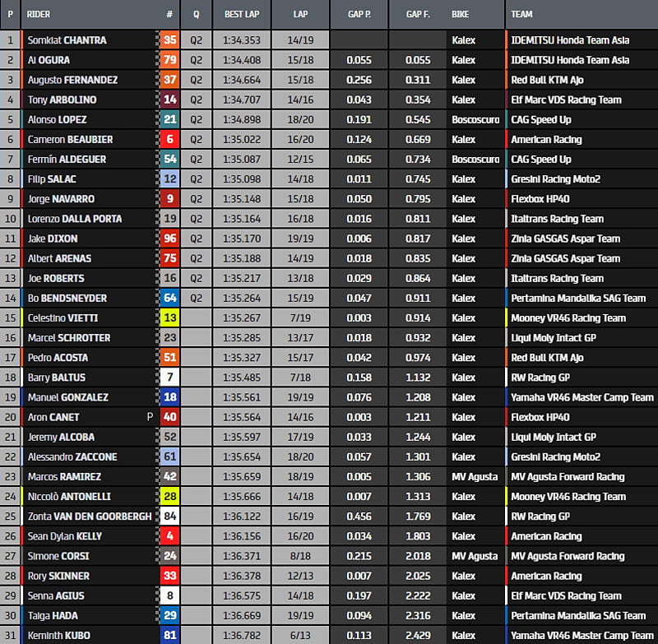Click the yellow team color bar for Antonelli
This screenshot has width=658, height=644.
(x=507, y=496)
